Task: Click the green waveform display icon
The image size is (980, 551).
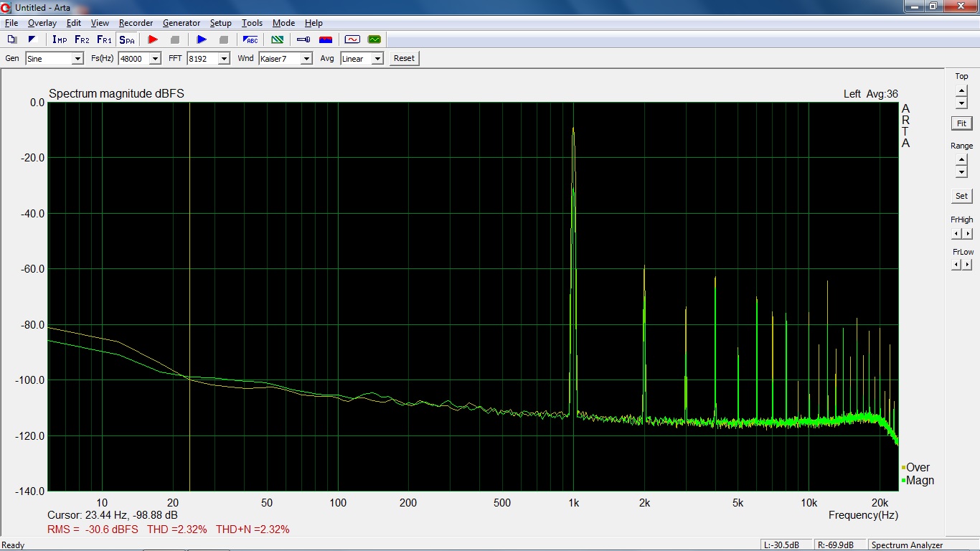Action: click(374, 39)
